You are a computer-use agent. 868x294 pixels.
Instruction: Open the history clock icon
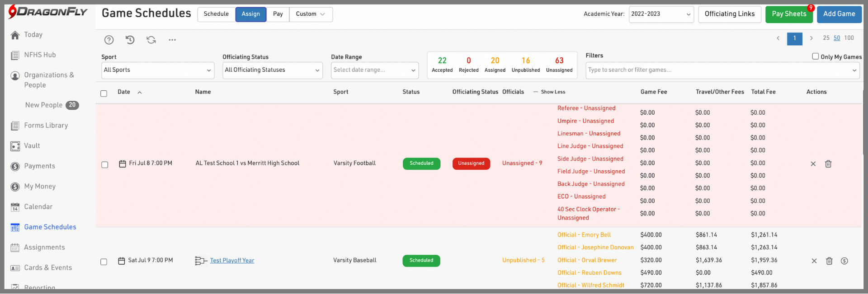130,40
